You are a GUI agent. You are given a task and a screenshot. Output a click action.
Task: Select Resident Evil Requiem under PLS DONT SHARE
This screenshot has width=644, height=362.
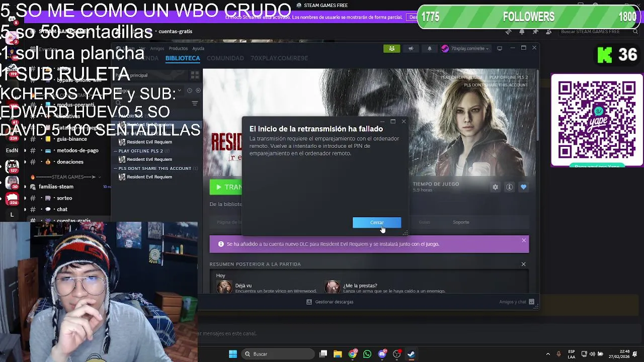[x=149, y=177]
